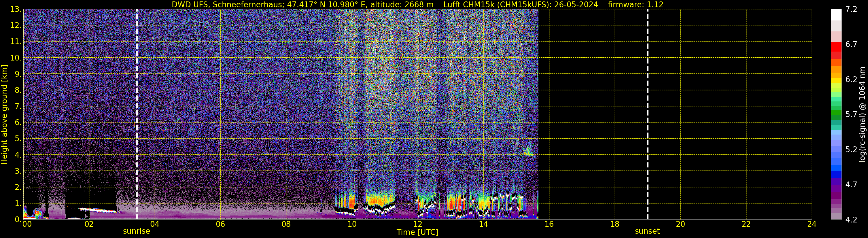Click the time axis tick '08'
Viewport: 868px width, 238px height.
pos(286,224)
